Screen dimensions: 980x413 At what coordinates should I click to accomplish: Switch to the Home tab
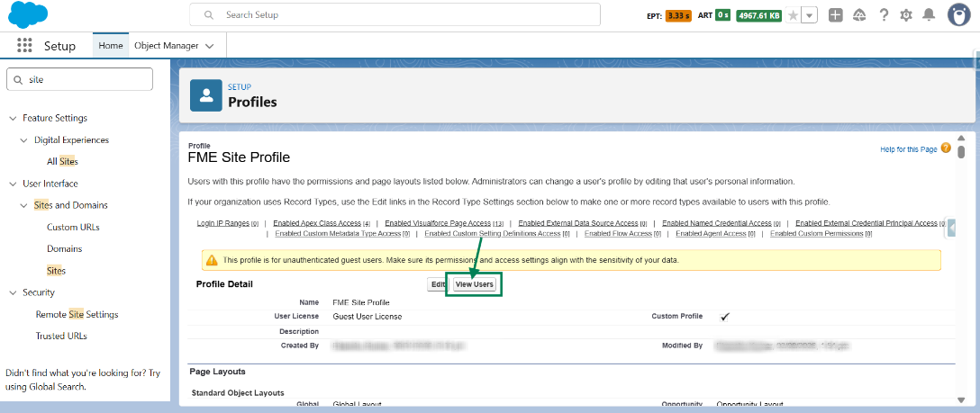click(x=111, y=46)
